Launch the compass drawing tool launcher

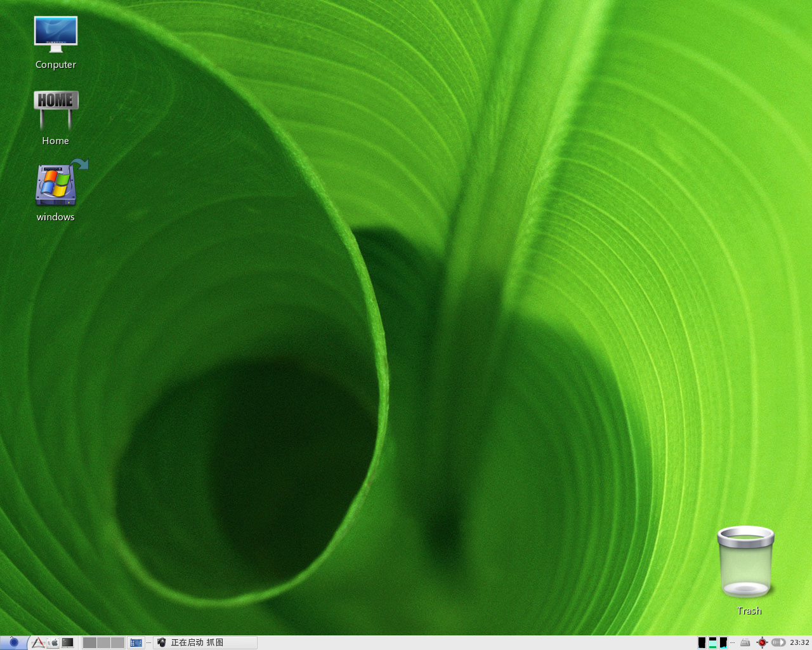click(x=38, y=642)
